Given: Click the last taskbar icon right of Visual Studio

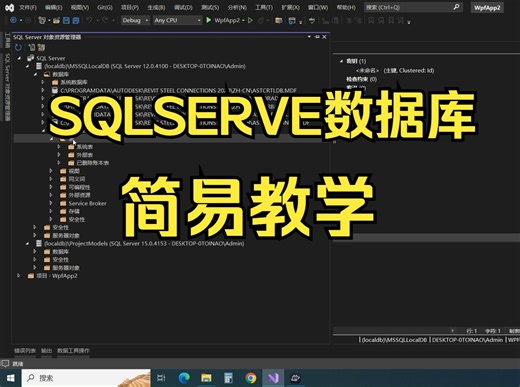Looking at the screenshot, I should pyautogui.click(x=295, y=378).
